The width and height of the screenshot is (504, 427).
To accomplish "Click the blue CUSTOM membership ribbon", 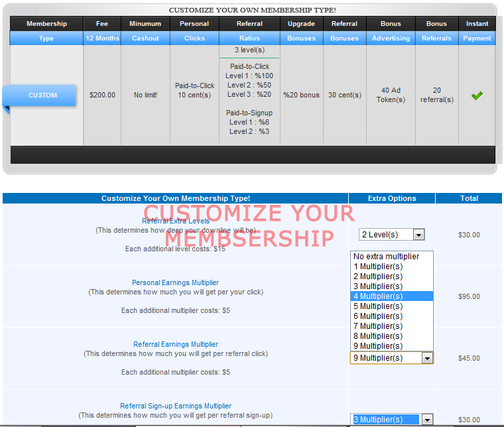I will [x=42, y=95].
